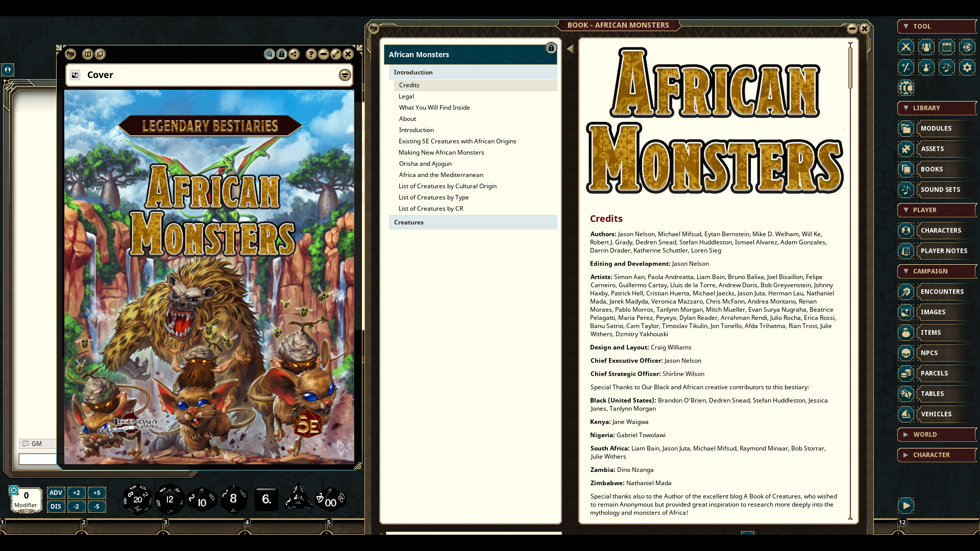Roll the d20 die

[x=137, y=499]
